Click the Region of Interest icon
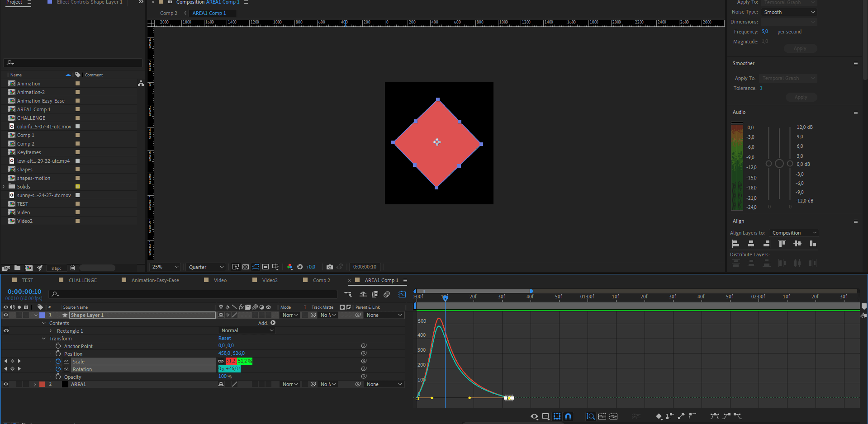Viewport: 868px width, 424px height. [266, 267]
